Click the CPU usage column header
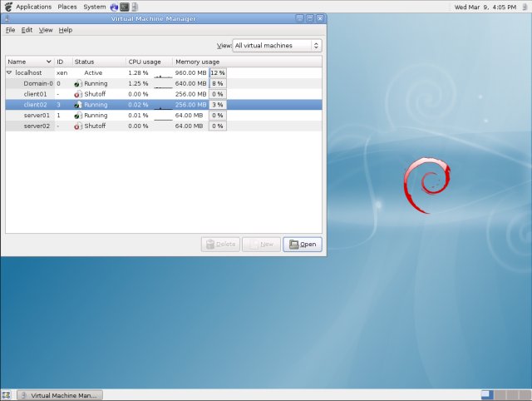 [150, 62]
